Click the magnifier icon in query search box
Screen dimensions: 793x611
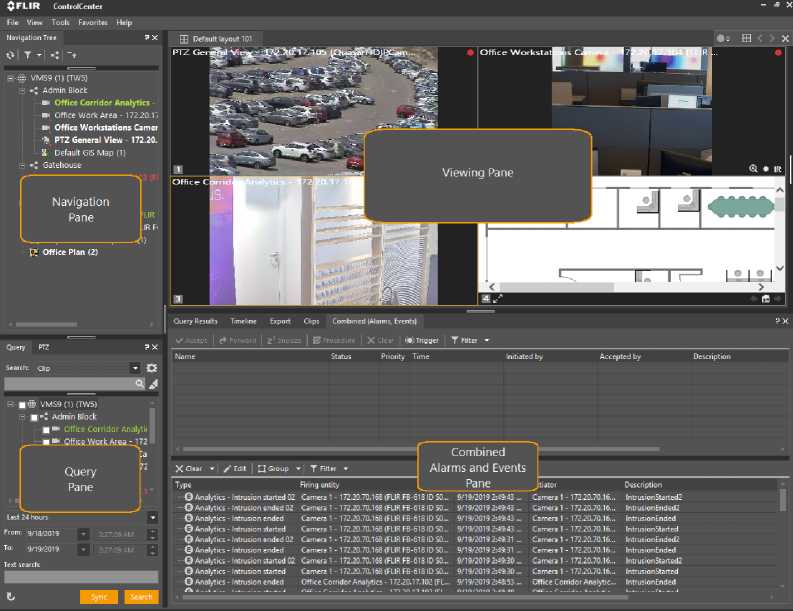click(x=140, y=384)
